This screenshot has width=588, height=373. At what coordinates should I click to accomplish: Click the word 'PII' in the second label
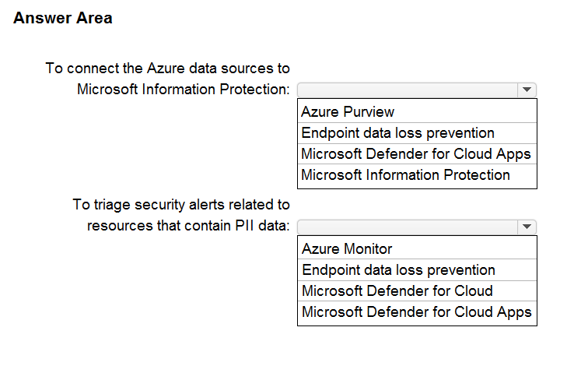(x=239, y=226)
